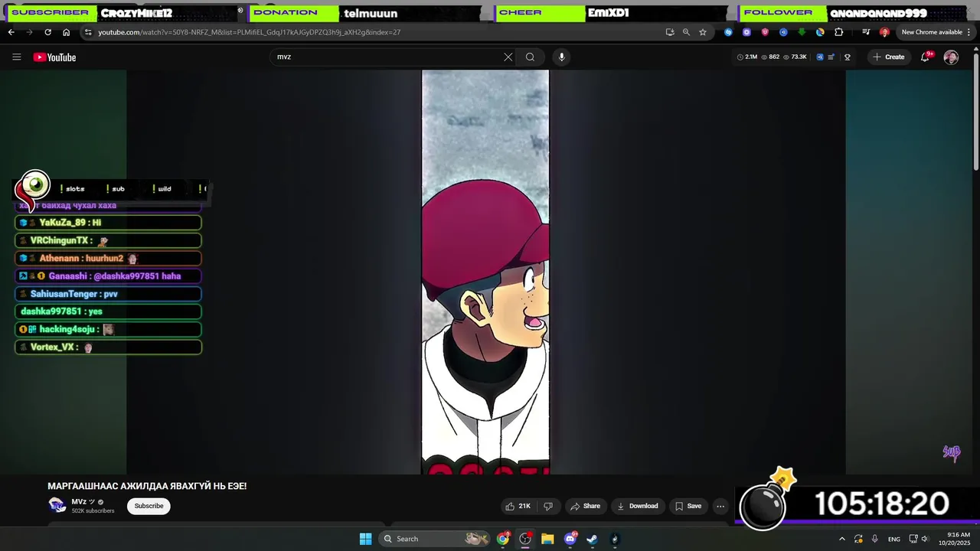The width and height of the screenshot is (980, 551).
Task: Click the 2.1M clock stat
Action: click(x=746, y=57)
